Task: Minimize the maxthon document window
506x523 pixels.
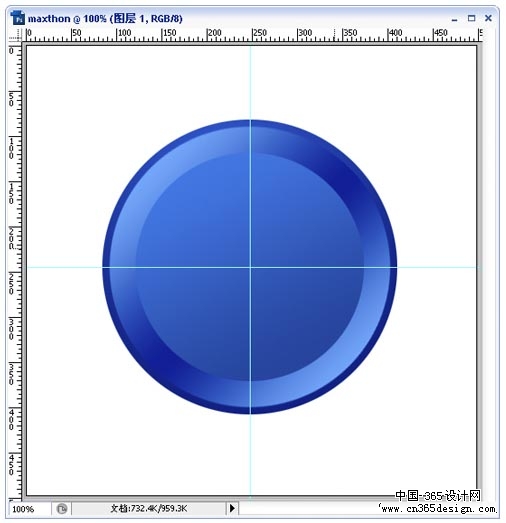Action: [454, 19]
